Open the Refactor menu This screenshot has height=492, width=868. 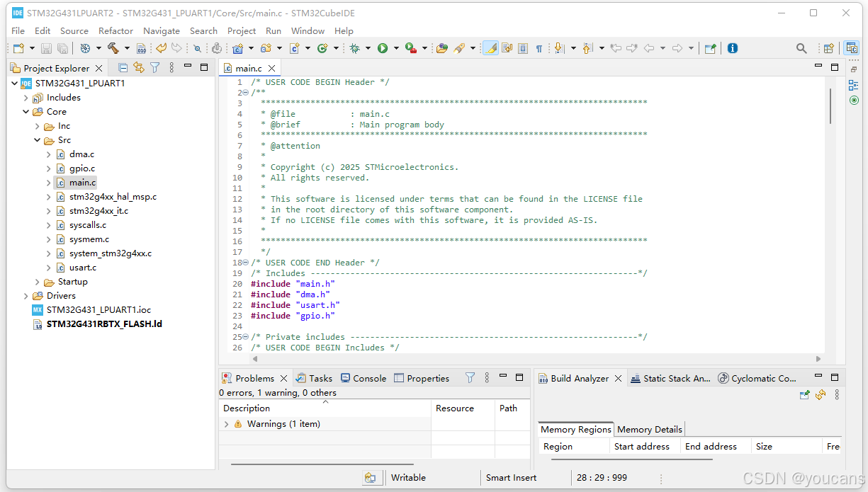click(115, 30)
